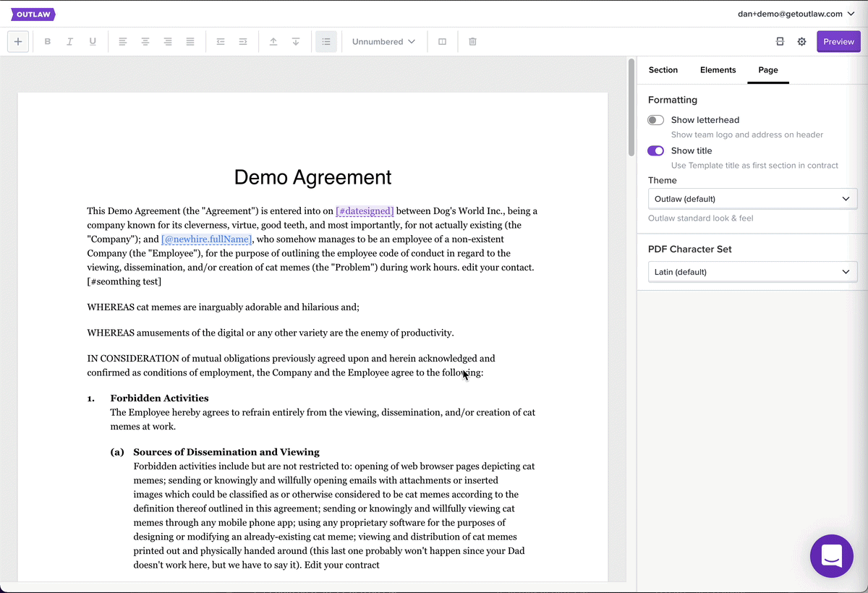The height and width of the screenshot is (593, 868).
Task: Justify the text
Action: 190,42
